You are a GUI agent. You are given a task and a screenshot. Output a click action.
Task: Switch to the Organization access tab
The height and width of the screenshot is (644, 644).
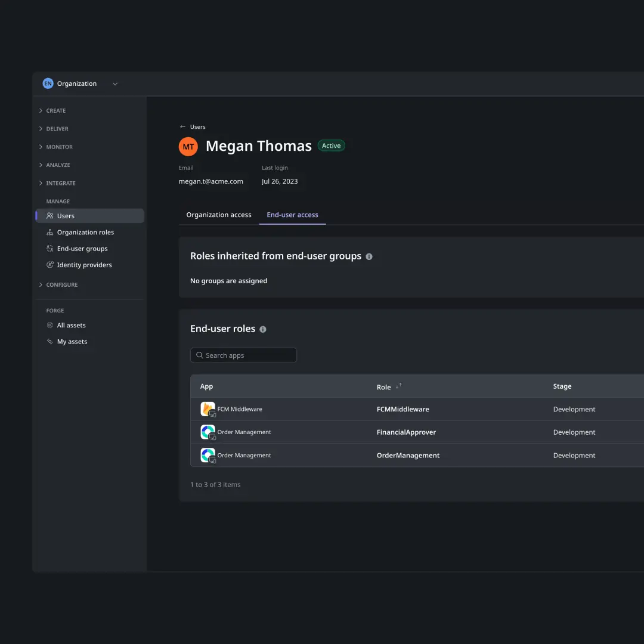(219, 215)
